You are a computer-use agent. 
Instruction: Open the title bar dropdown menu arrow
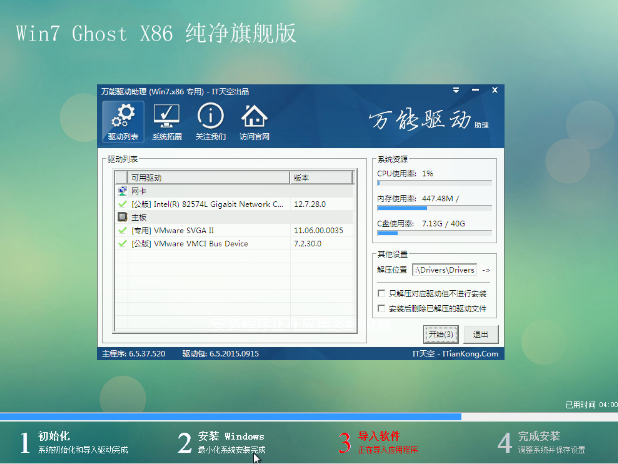456,90
